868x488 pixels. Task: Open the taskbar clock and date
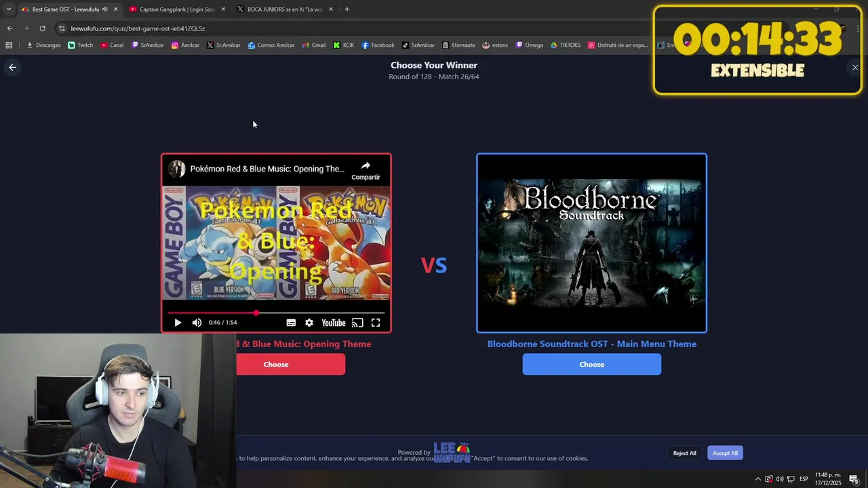pos(827,479)
